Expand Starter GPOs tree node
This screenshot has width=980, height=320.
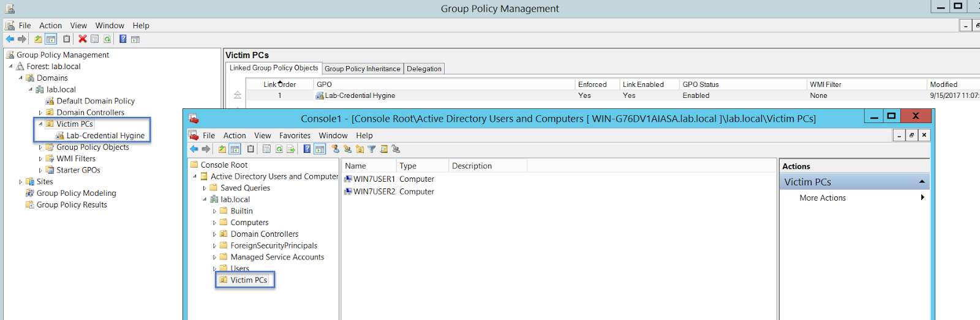point(40,171)
